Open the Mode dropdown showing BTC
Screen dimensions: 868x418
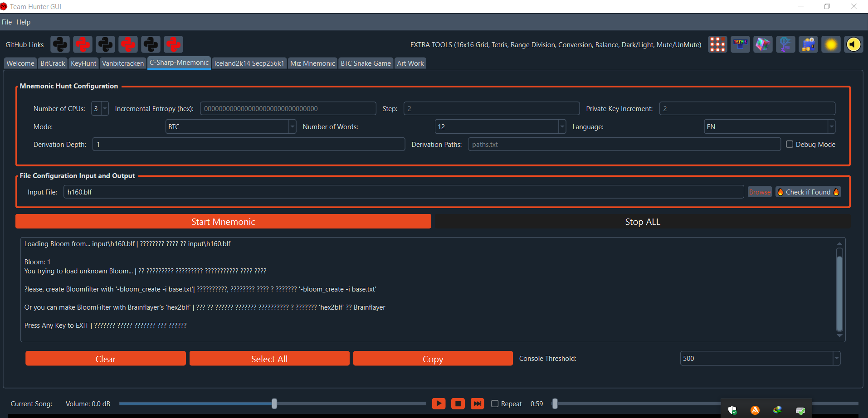(292, 126)
